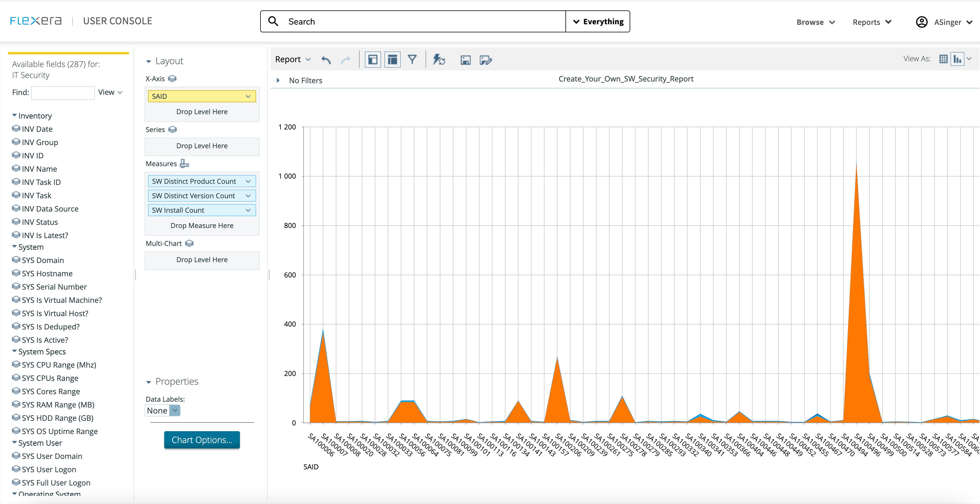Click inside the Find field
The height and width of the screenshot is (504, 980).
pos(62,92)
